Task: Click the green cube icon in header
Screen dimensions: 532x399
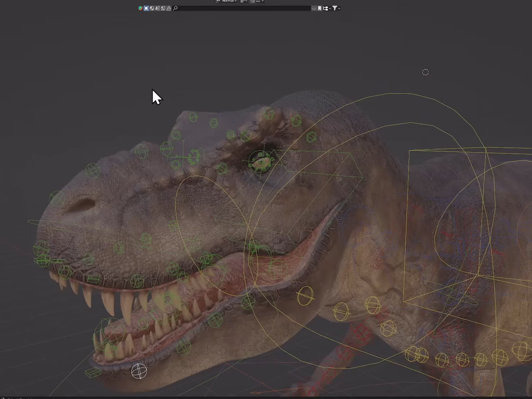Action: pos(140,8)
